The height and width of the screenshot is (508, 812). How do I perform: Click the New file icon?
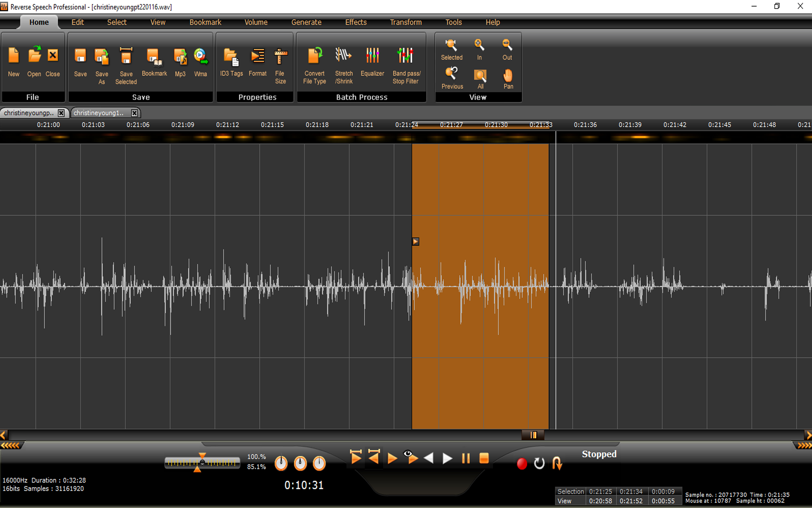(x=14, y=55)
